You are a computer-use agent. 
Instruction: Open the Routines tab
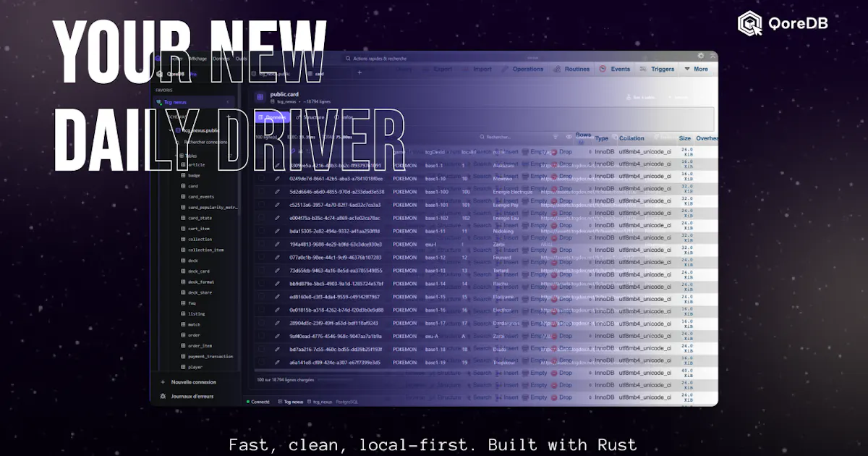click(x=571, y=69)
